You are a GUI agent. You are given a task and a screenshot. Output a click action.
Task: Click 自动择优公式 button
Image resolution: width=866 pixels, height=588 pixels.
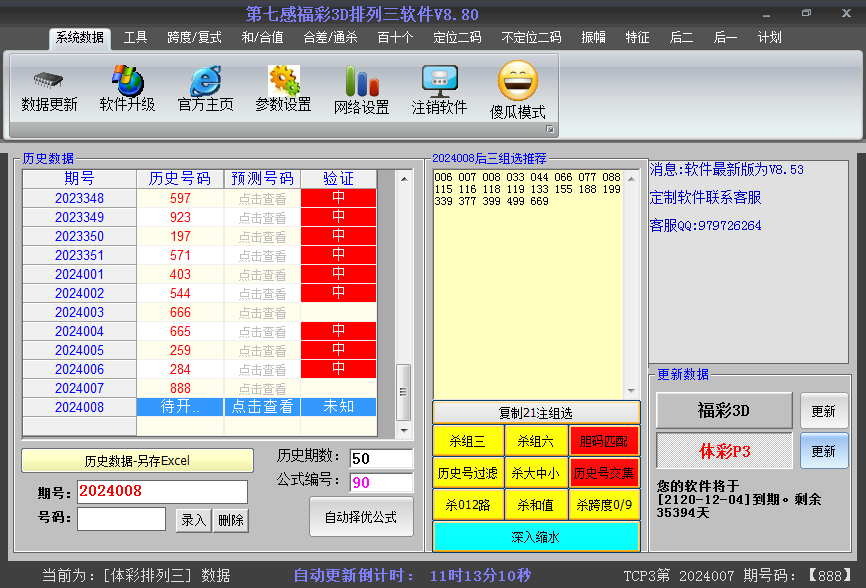tap(361, 517)
